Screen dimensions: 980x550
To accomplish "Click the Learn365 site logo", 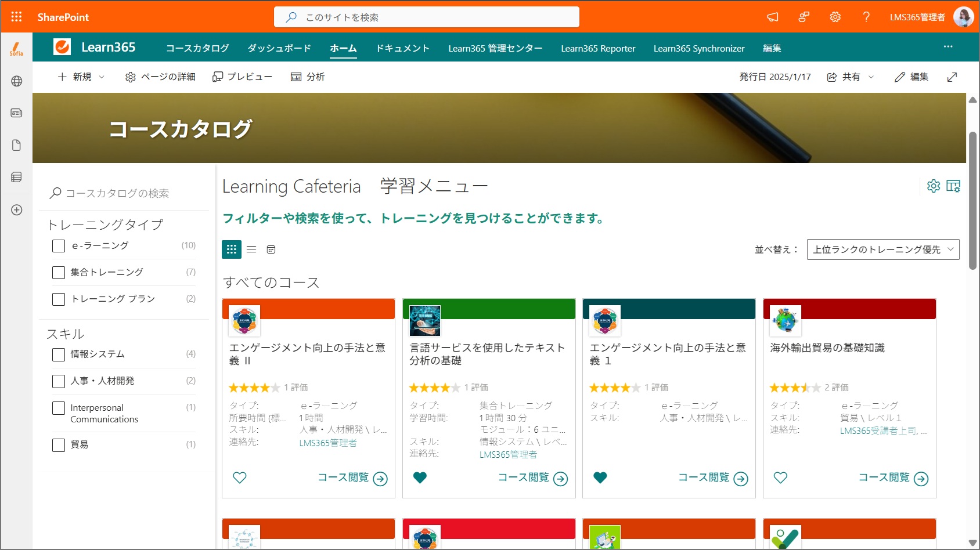I will (x=62, y=47).
